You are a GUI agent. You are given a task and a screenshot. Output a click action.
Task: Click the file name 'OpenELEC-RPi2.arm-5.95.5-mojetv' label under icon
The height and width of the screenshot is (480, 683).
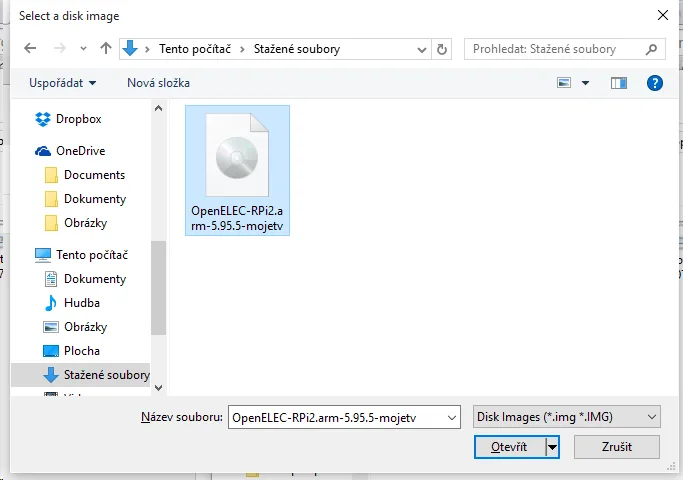tap(237, 218)
